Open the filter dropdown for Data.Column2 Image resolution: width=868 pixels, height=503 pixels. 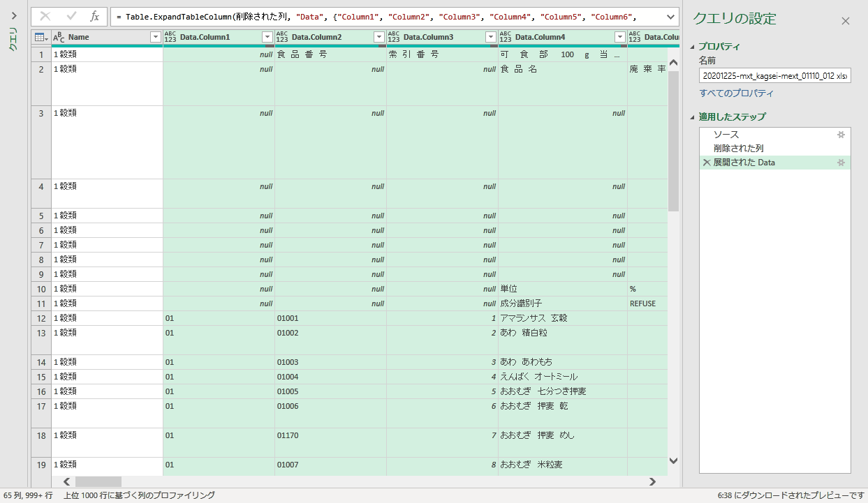[x=378, y=37]
